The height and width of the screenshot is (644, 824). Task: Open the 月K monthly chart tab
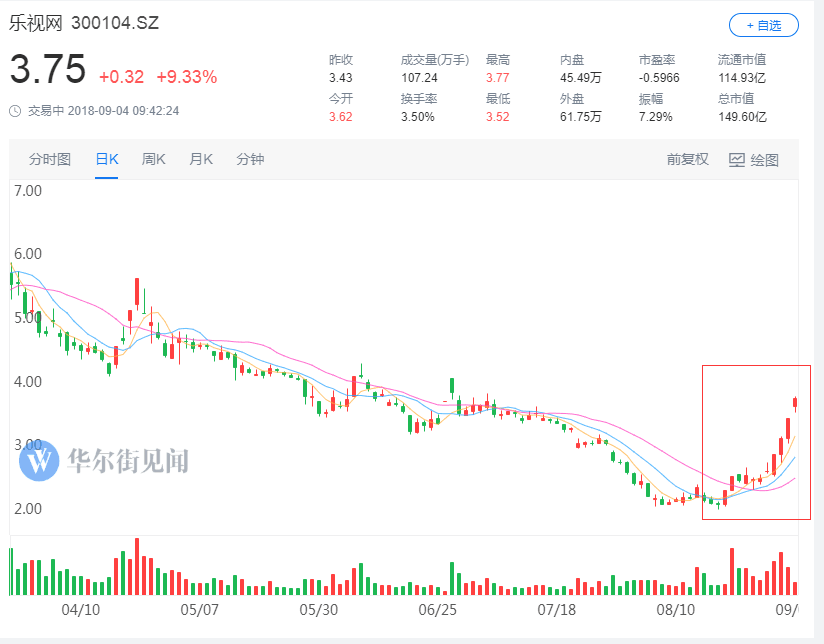pyautogui.click(x=201, y=159)
